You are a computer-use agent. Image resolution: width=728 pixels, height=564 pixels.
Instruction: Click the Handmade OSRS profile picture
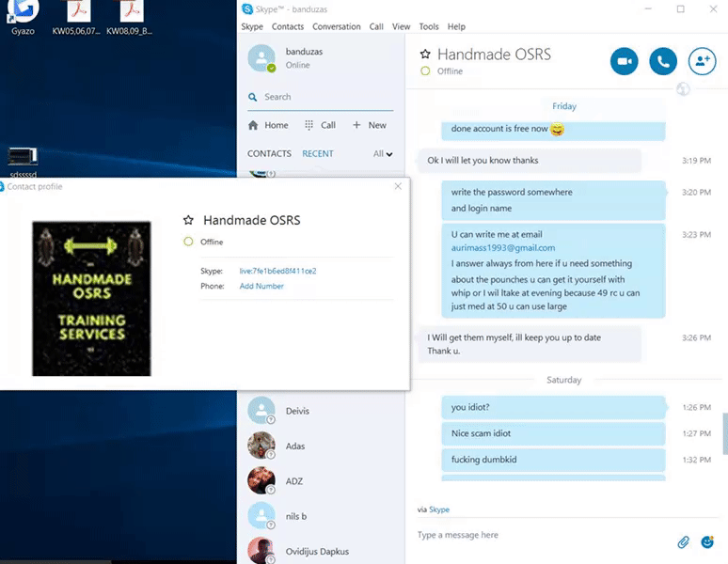pyautogui.click(x=91, y=299)
